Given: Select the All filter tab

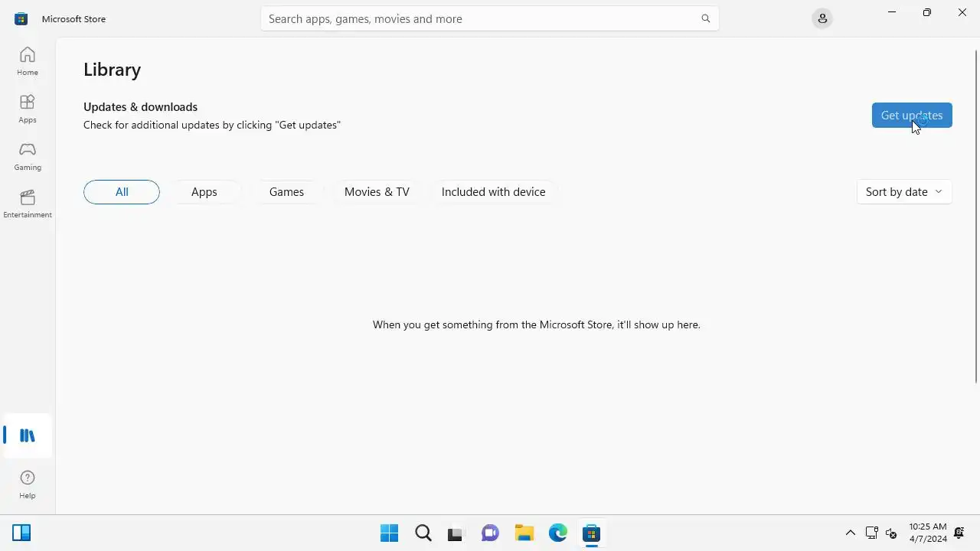Looking at the screenshot, I should (122, 192).
